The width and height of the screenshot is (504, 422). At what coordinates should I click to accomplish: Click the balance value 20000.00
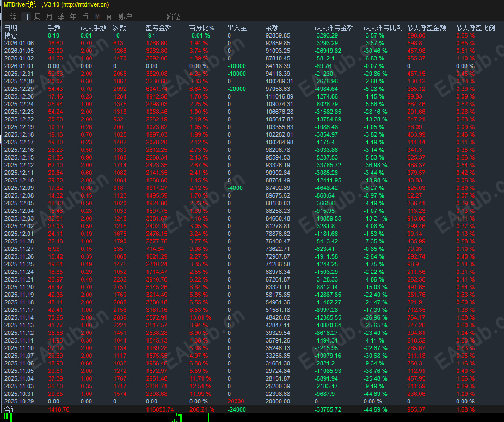pyautogui.click(x=278, y=401)
